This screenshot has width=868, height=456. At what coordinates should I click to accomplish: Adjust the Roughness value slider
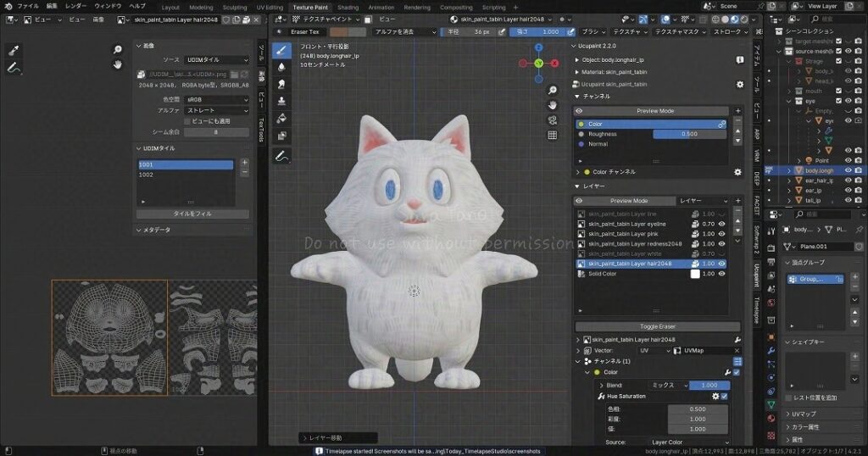(690, 134)
